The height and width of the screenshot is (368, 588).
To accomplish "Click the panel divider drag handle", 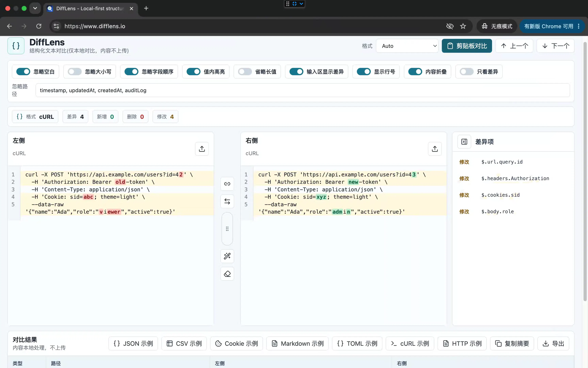I will click(x=227, y=229).
